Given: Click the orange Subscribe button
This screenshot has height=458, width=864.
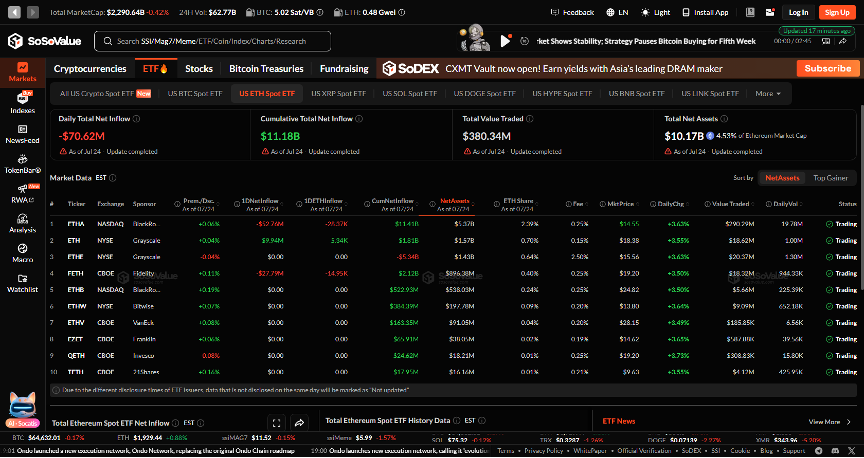Looking at the screenshot, I should coord(828,68).
